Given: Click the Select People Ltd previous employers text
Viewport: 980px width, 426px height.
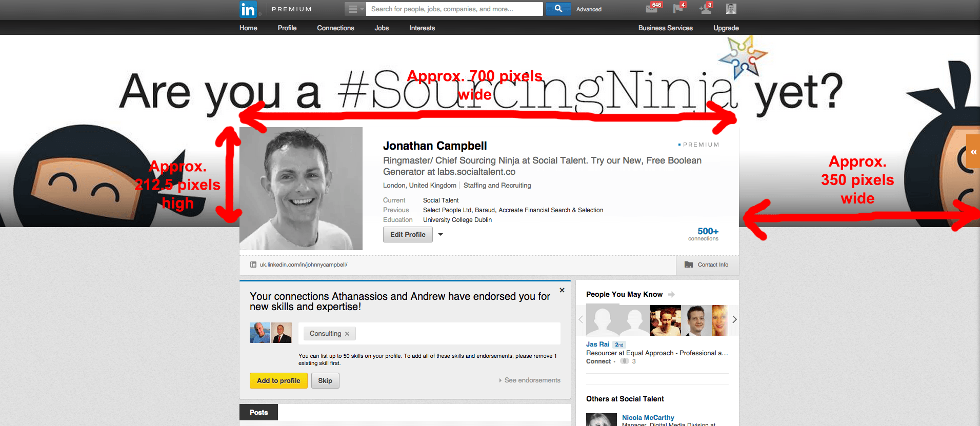Looking at the screenshot, I should [513, 210].
